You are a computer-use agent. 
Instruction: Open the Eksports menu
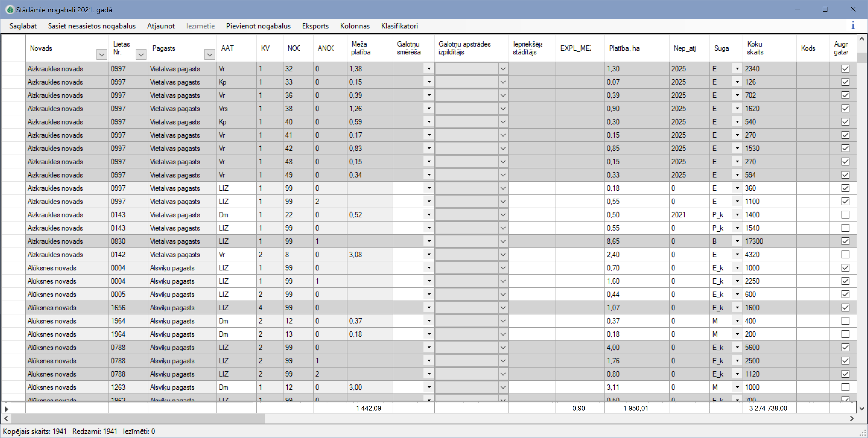[315, 26]
